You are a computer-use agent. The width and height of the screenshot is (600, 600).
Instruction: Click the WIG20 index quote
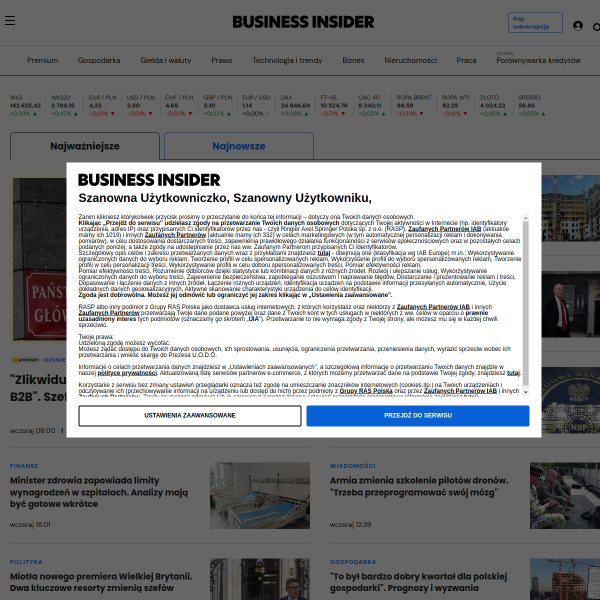coord(64,105)
